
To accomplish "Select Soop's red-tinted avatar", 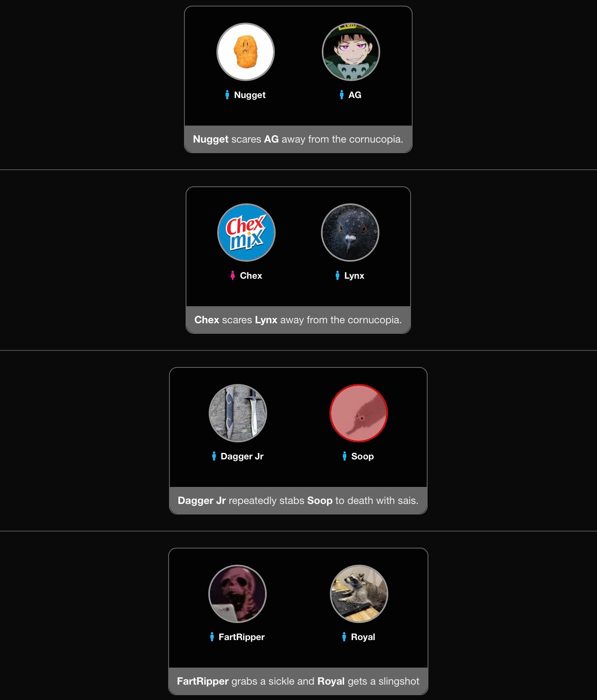I will pyautogui.click(x=359, y=413).
